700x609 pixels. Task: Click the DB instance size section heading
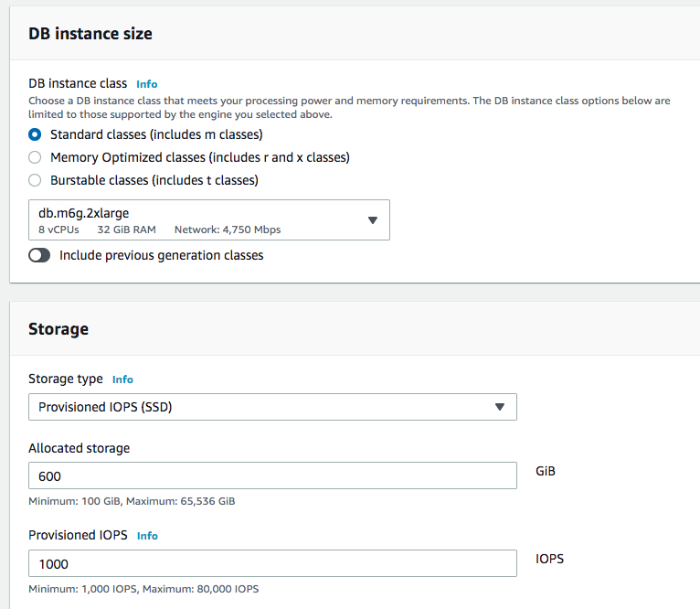coord(90,34)
